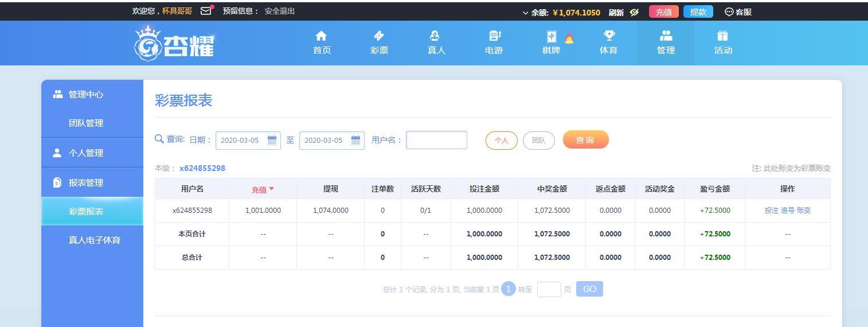Open the 电游 slot machine icon
The height and width of the screenshot is (327, 868).
[x=495, y=36]
